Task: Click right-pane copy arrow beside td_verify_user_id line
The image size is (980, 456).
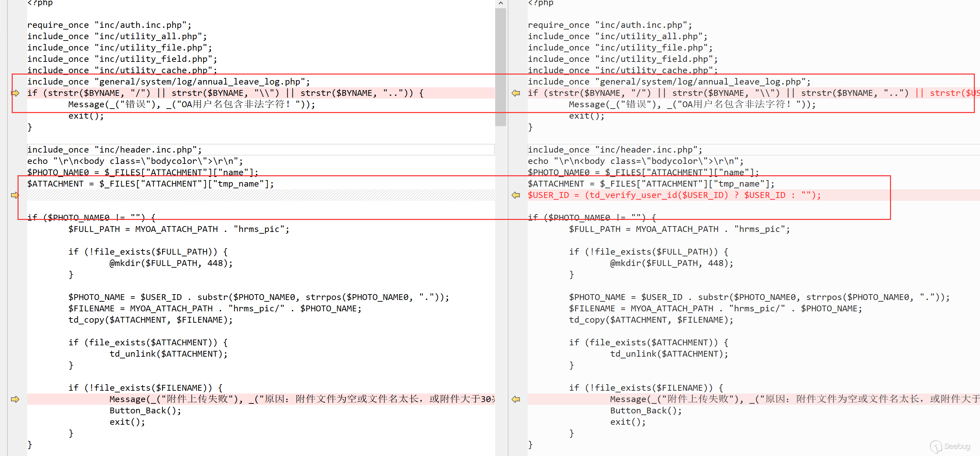Action: point(516,195)
